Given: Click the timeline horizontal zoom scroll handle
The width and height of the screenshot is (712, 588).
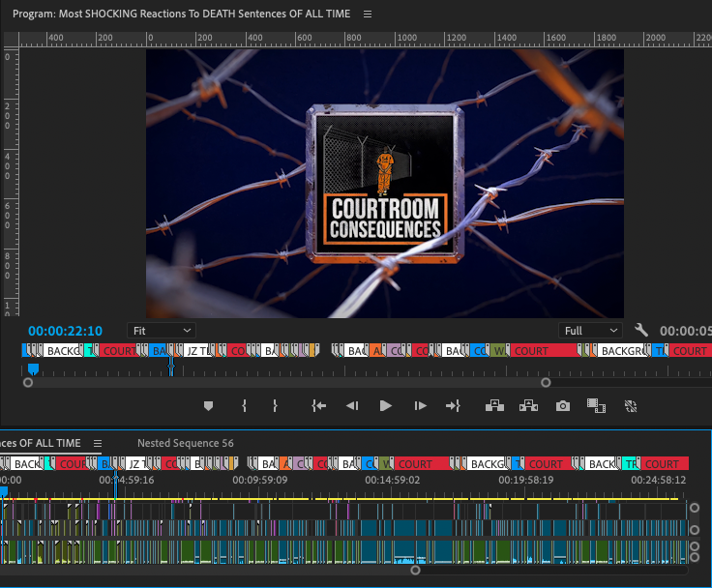Looking at the screenshot, I should 415,571.
